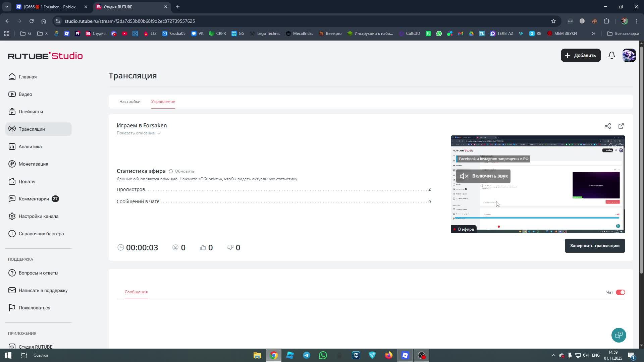
Task: End the stream with Завершить трансляцию
Action: point(595,246)
